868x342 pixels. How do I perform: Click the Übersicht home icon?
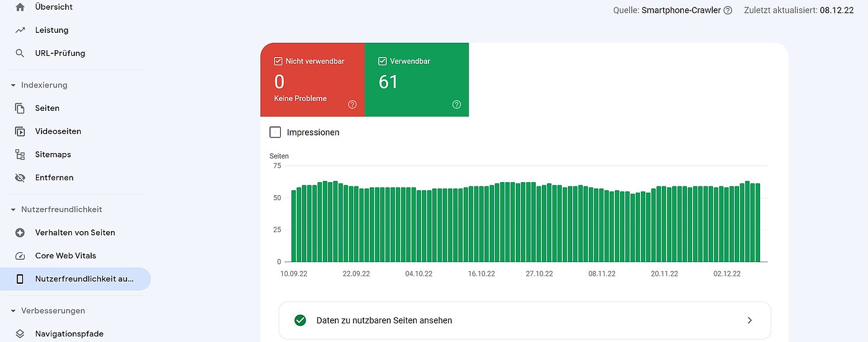20,7
